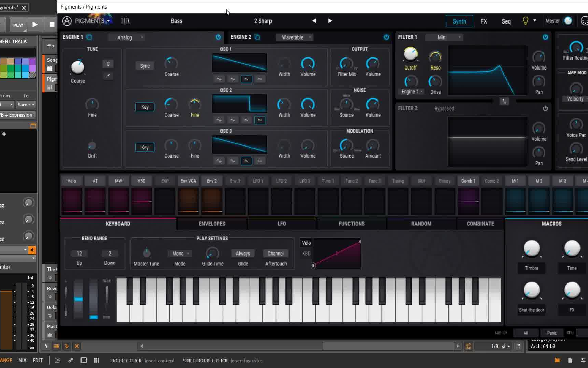This screenshot has width=588, height=368.
Task: Click the host PLAY button
Action: click(x=18, y=25)
